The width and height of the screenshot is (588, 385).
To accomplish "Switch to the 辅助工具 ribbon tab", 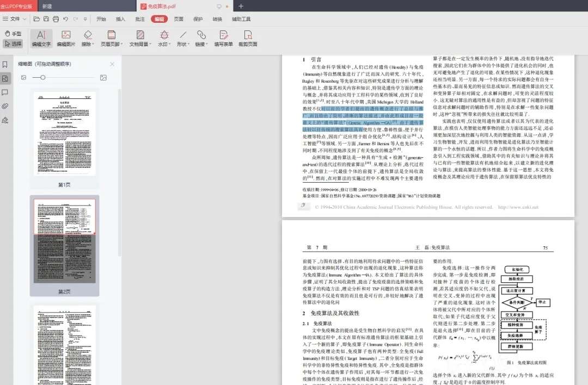I will coord(241,19).
